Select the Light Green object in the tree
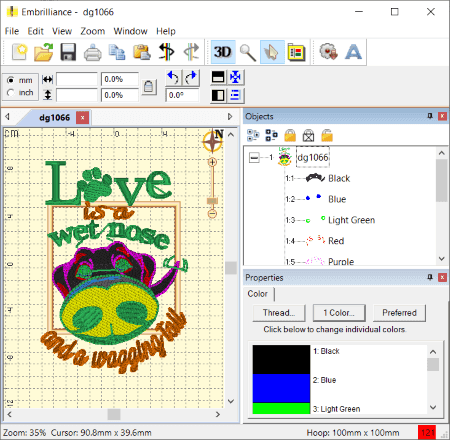Viewport: 450px width, 440px height. [351, 220]
